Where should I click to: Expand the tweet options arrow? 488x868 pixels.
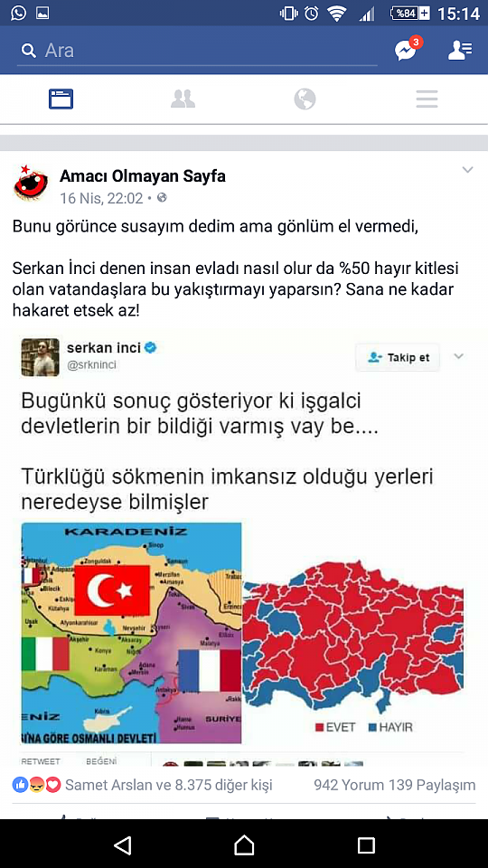(x=459, y=356)
